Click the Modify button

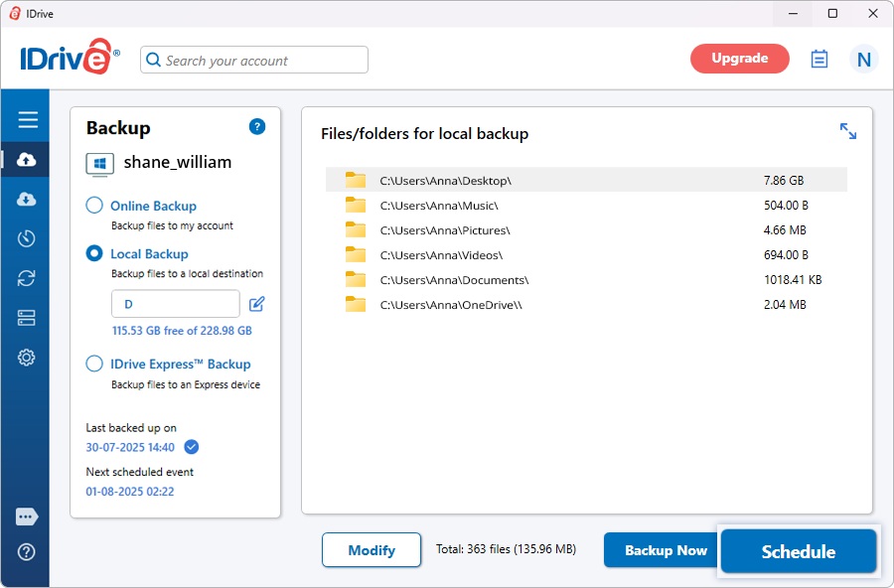pos(372,550)
